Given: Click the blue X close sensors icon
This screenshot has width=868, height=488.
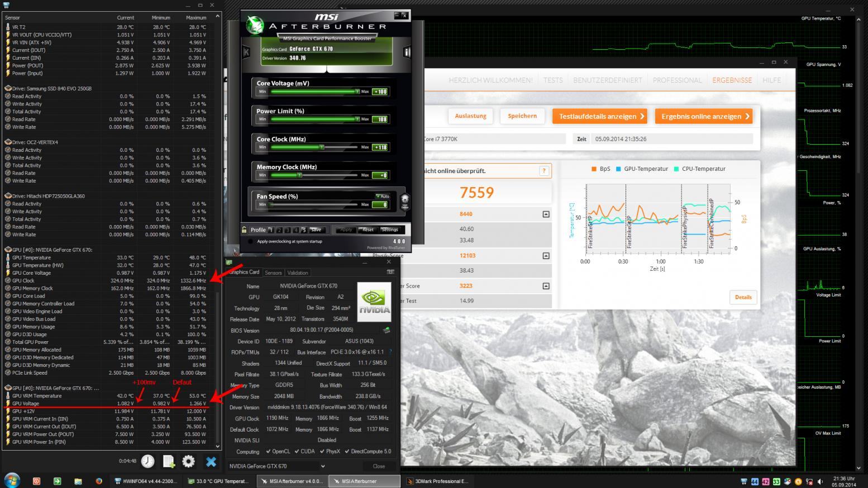Looking at the screenshot, I should (x=211, y=461).
